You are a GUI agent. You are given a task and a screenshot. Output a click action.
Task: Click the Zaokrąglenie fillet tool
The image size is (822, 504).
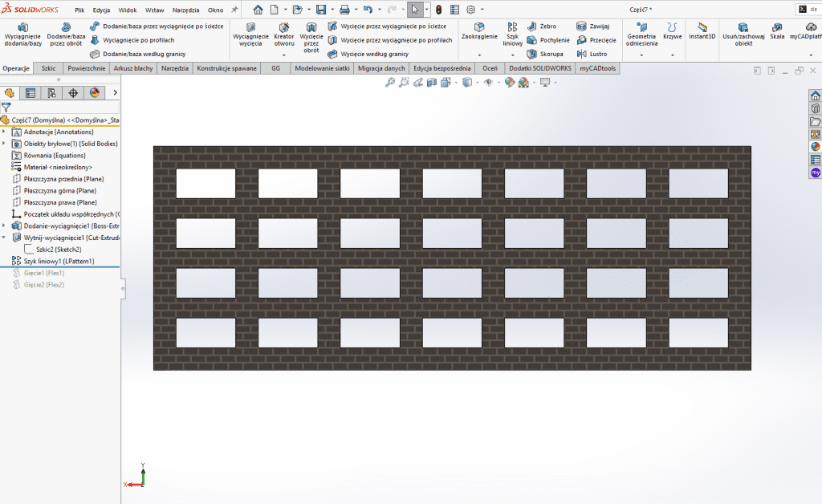[x=479, y=31]
